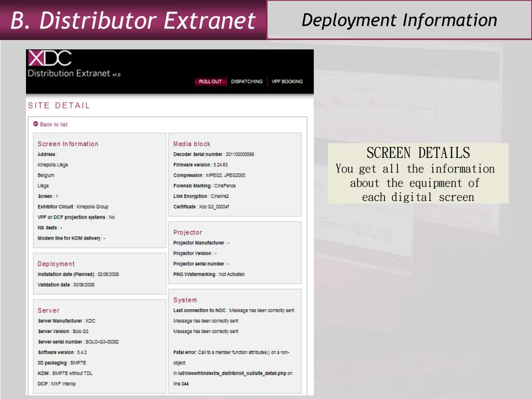
Task: Click the XDC logo
Action: [50, 58]
